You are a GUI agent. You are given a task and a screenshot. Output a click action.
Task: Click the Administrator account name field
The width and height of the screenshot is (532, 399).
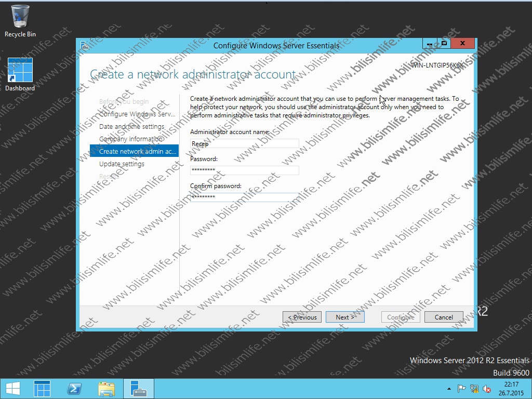(244, 143)
